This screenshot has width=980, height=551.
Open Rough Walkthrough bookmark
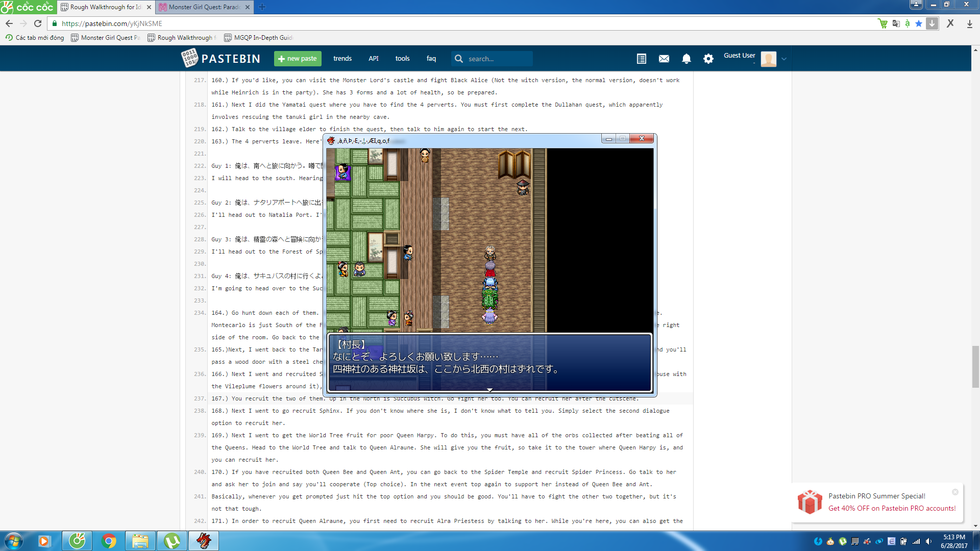tap(182, 38)
